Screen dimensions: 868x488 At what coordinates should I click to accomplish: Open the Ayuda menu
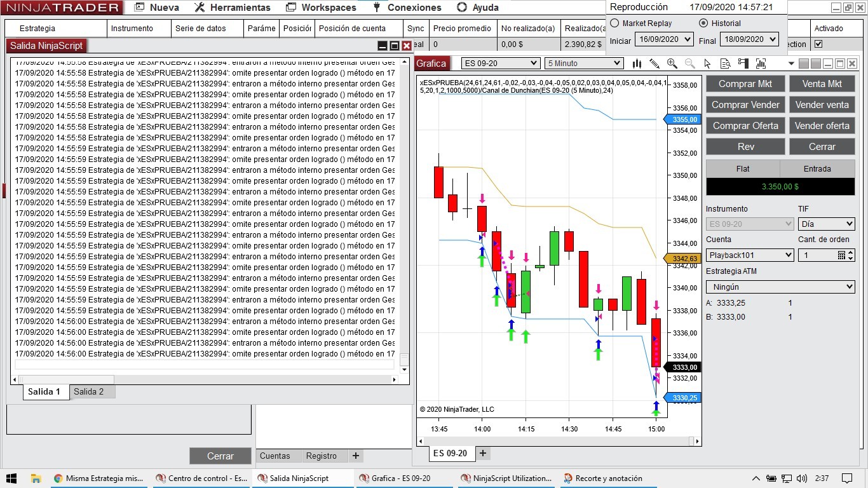point(478,8)
